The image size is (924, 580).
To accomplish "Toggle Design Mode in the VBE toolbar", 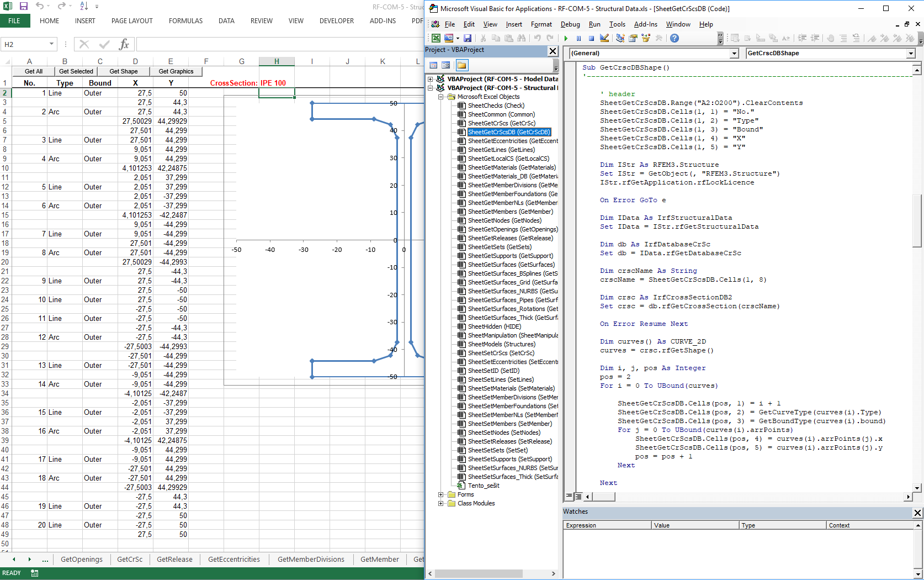I will click(604, 38).
